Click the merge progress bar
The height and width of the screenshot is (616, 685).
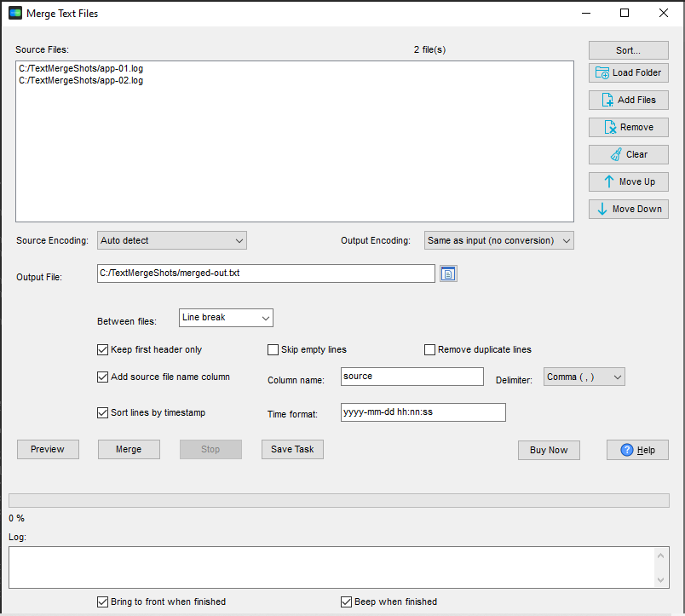click(338, 501)
